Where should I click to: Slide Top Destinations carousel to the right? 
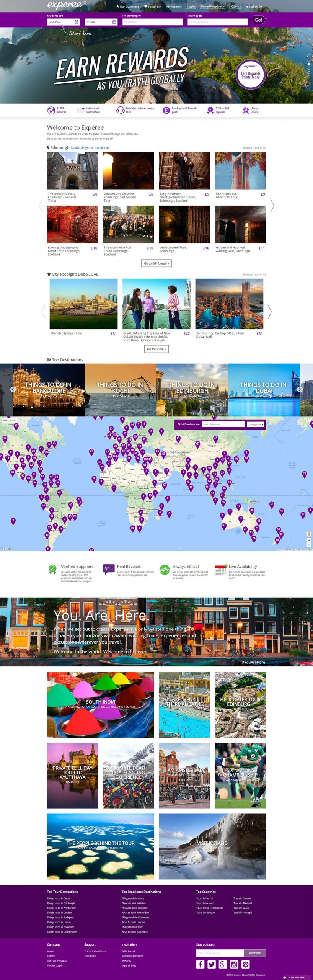pyautogui.click(x=300, y=389)
